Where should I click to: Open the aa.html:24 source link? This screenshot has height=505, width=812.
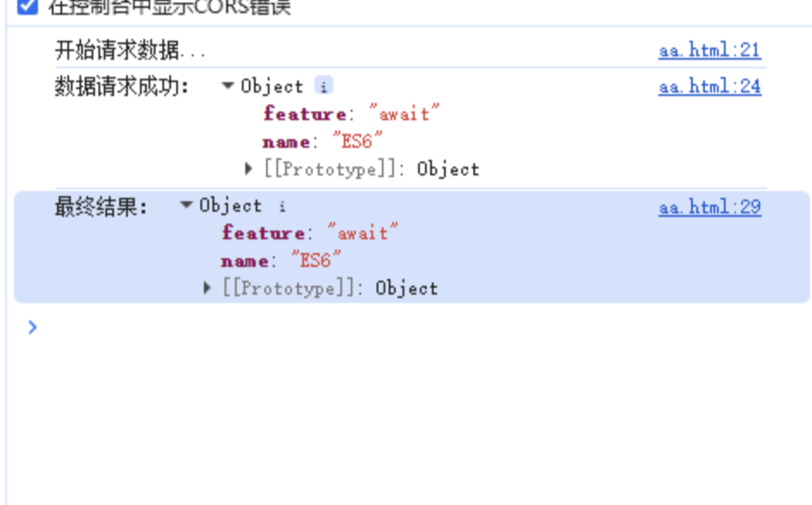709,86
